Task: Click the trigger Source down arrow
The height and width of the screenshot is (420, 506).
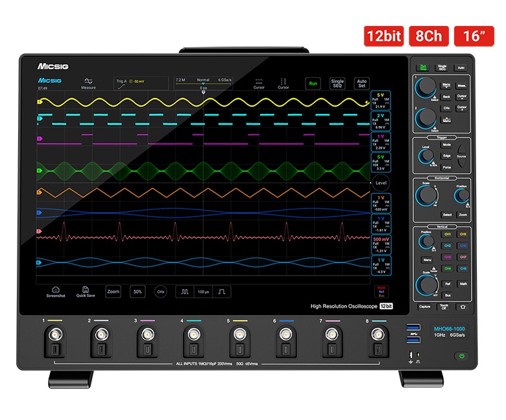Action: tap(461, 163)
